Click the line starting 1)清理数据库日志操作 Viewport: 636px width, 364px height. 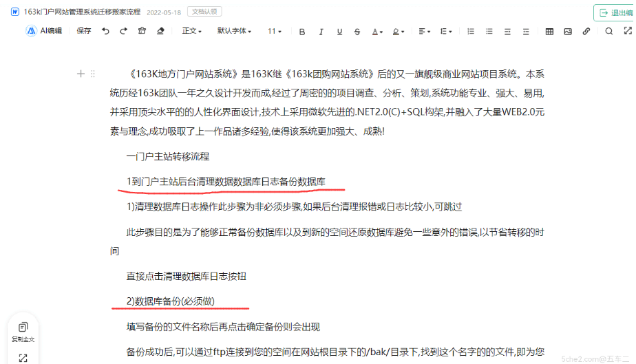[x=294, y=206]
